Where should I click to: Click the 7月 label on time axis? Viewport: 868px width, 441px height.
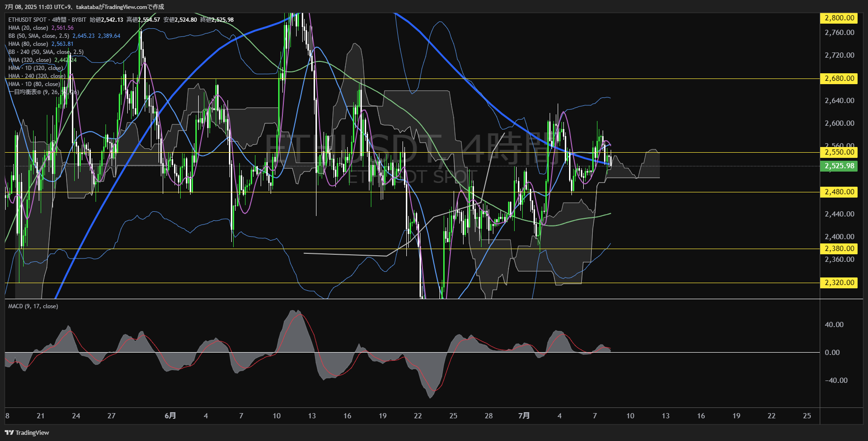coord(524,416)
